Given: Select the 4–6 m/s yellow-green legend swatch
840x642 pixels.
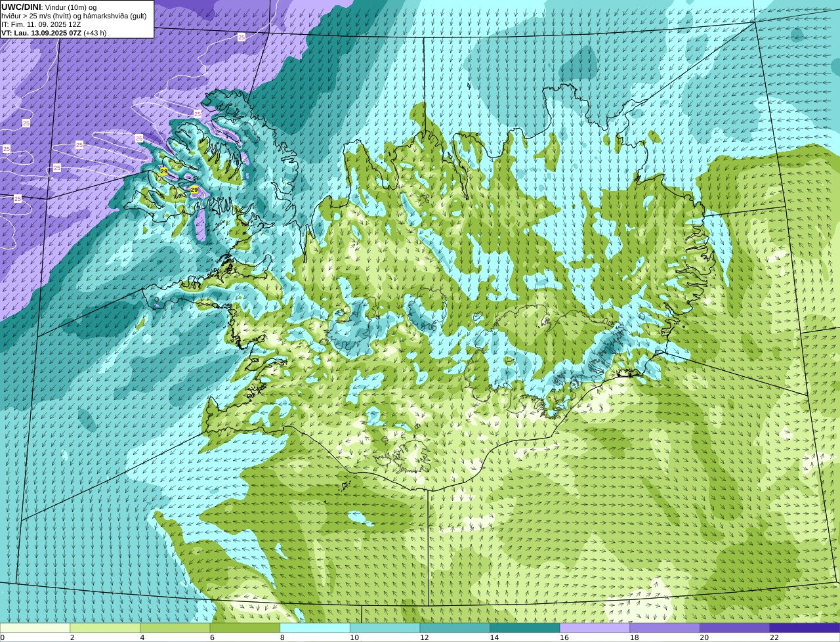Looking at the screenshot, I should pyautogui.click(x=175, y=628).
